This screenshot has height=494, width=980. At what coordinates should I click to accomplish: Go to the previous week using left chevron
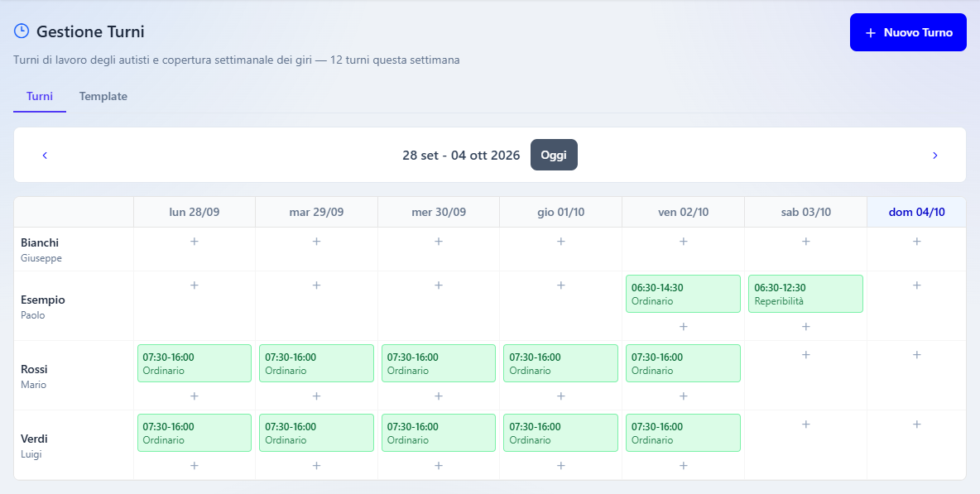[x=45, y=156]
